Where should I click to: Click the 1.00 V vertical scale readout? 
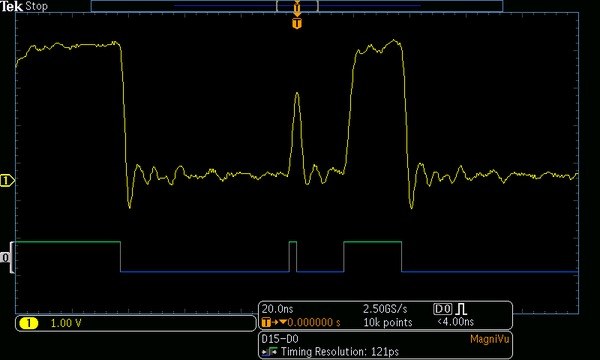click(x=66, y=323)
